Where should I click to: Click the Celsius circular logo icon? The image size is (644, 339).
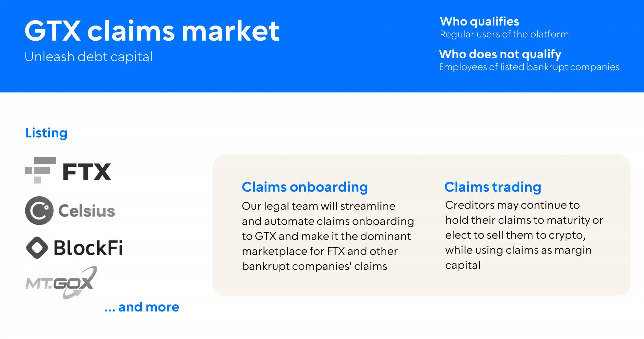pyautogui.click(x=39, y=211)
